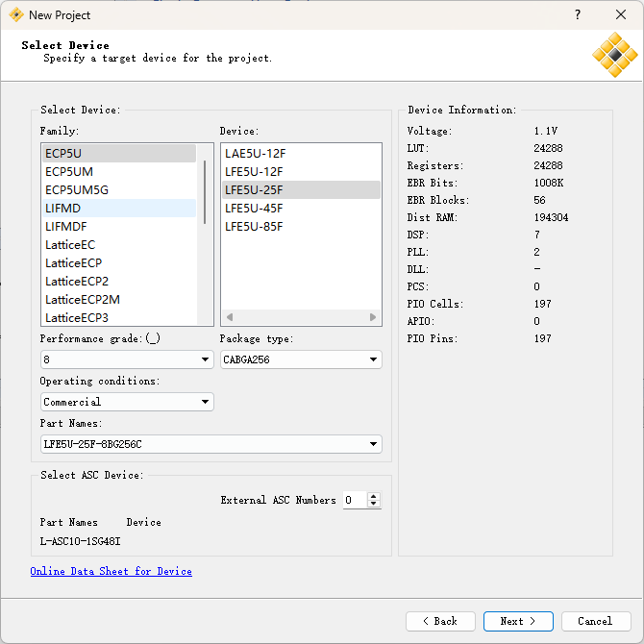644x644 pixels.
Task: Select LatticeECP3 family
Action: pos(118,317)
